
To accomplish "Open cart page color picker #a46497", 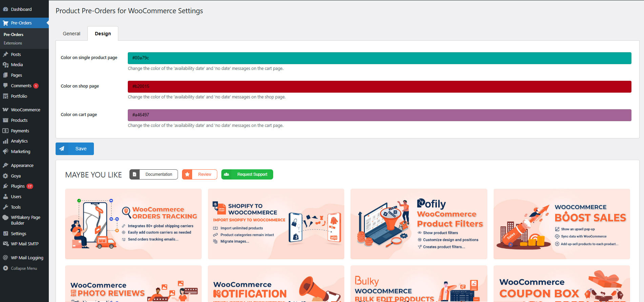I will coord(380,115).
